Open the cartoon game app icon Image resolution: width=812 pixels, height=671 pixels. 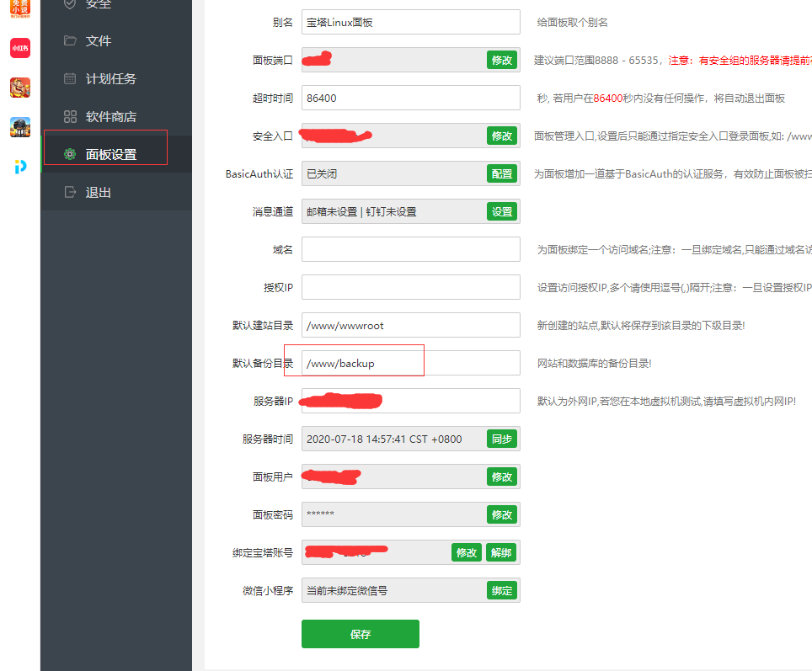(x=20, y=88)
